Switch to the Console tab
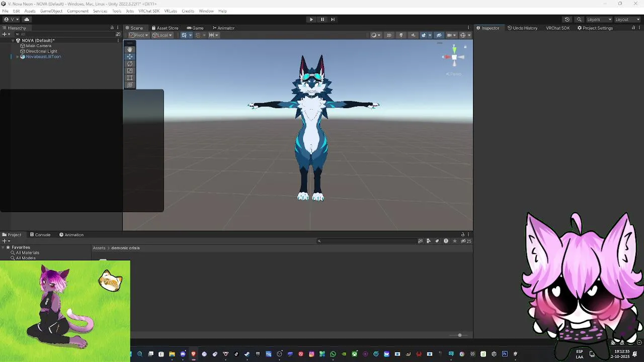644x362 pixels. coord(40,235)
